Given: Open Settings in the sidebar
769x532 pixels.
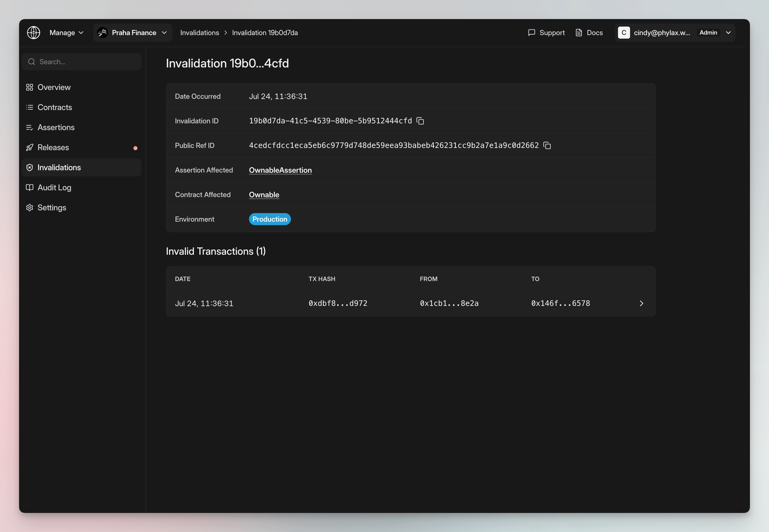Looking at the screenshot, I should coord(81,207).
